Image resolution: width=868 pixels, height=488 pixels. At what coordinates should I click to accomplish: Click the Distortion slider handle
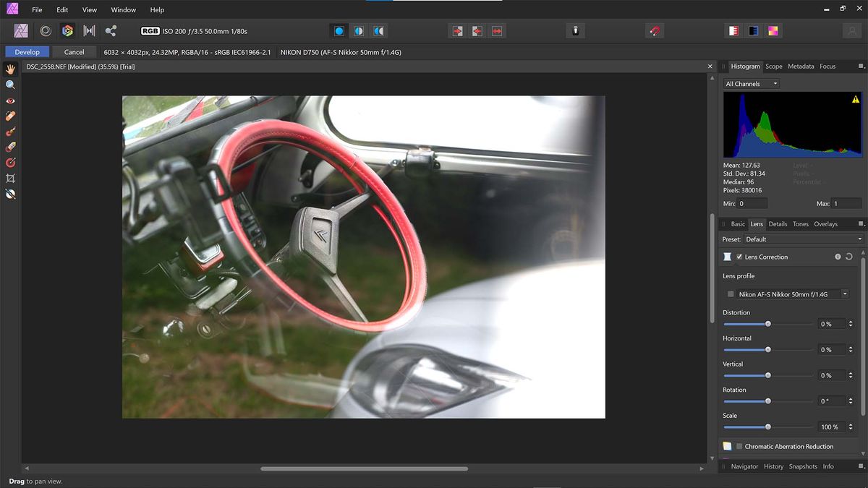click(767, 324)
